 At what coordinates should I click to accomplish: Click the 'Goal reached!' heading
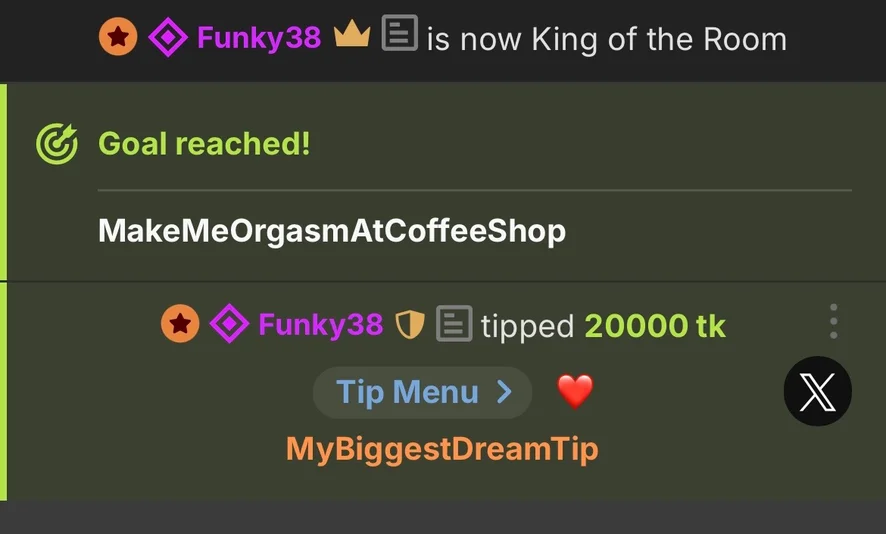click(x=204, y=144)
